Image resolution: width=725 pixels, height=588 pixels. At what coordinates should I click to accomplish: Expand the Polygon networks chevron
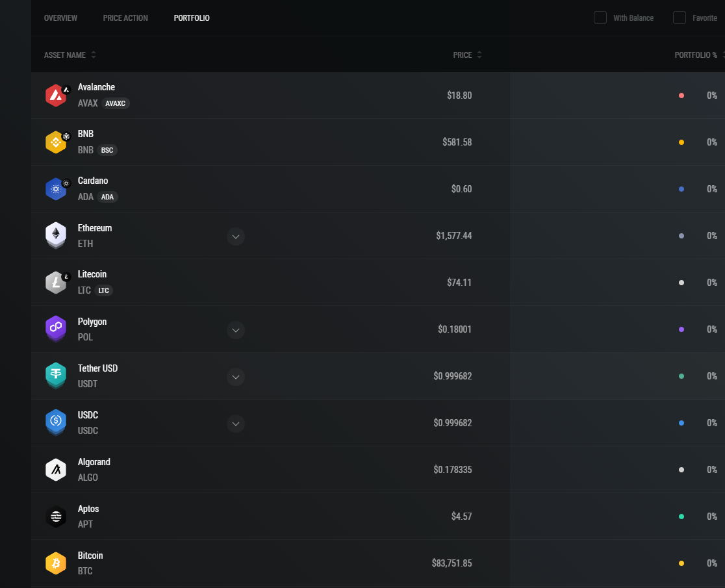[236, 330]
